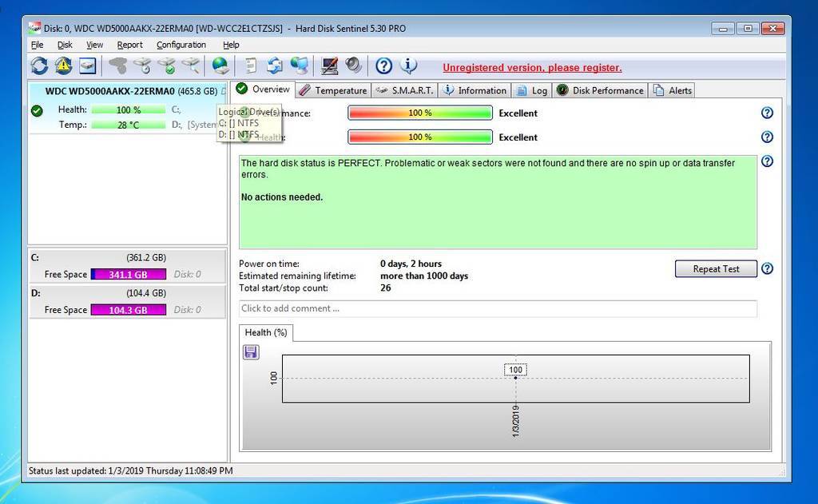
Task: Switch to the S.M.A.R.T. tab
Action: coord(405,90)
